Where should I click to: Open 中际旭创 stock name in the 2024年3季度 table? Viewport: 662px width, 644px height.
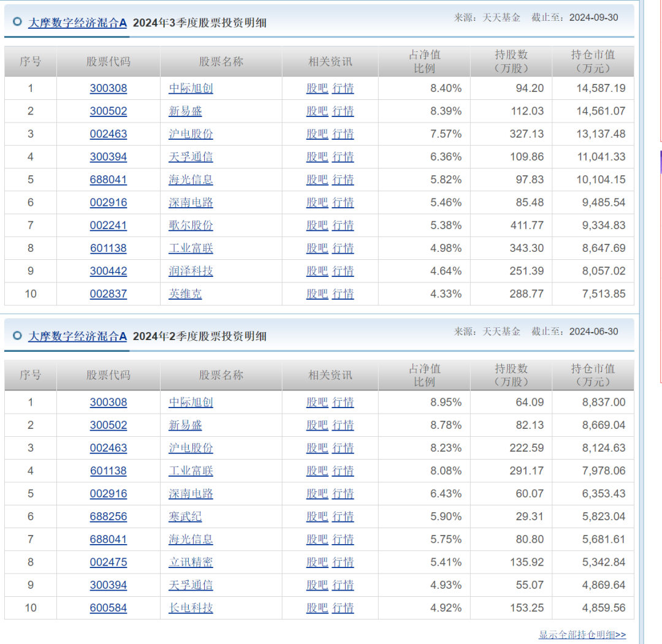[x=191, y=88]
